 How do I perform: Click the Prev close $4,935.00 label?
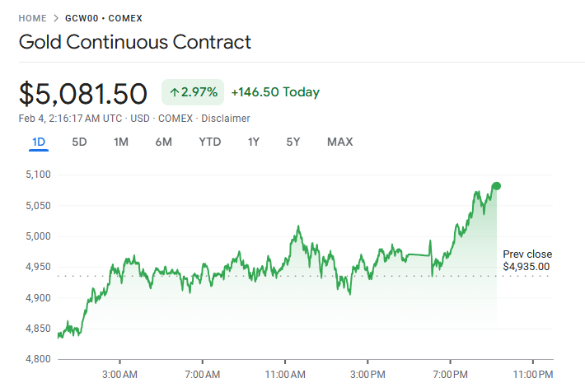[x=527, y=260]
